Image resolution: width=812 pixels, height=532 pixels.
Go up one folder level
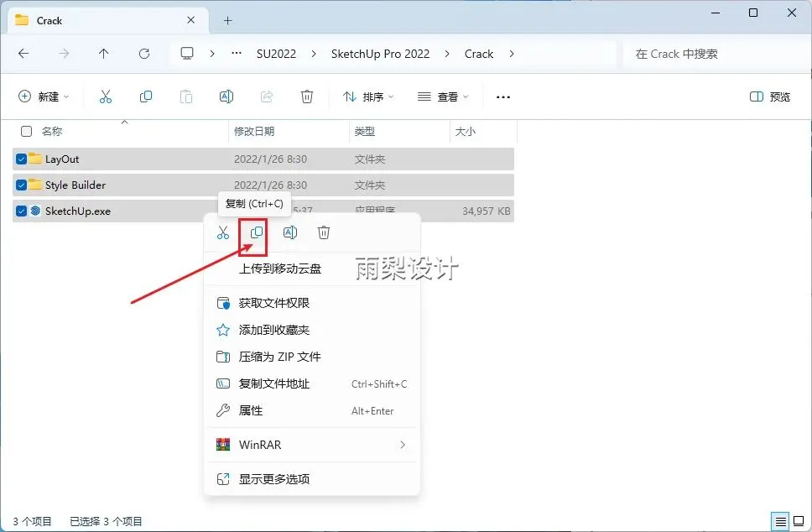(103, 54)
